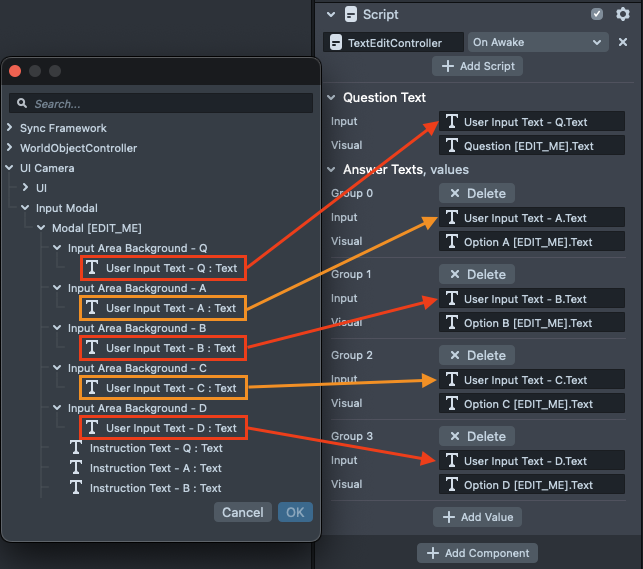Collapse the Question Text section

tap(331, 98)
